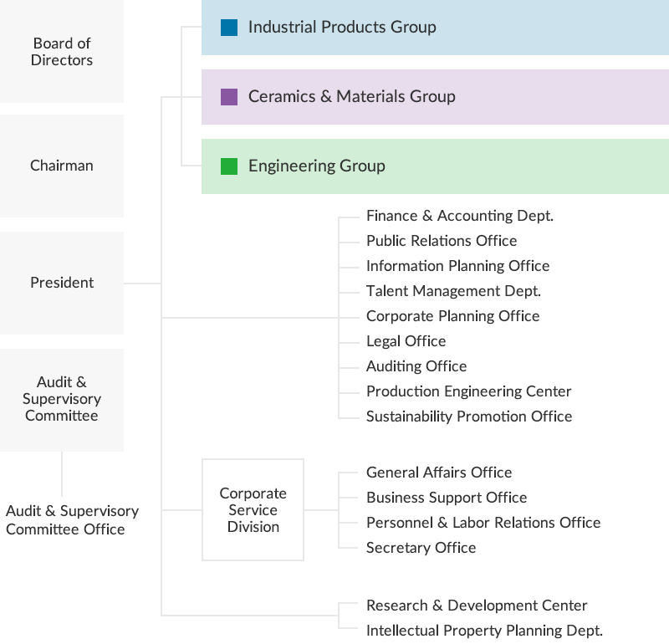Click the purple Ceramics & Materials Group square icon

click(x=227, y=96)
